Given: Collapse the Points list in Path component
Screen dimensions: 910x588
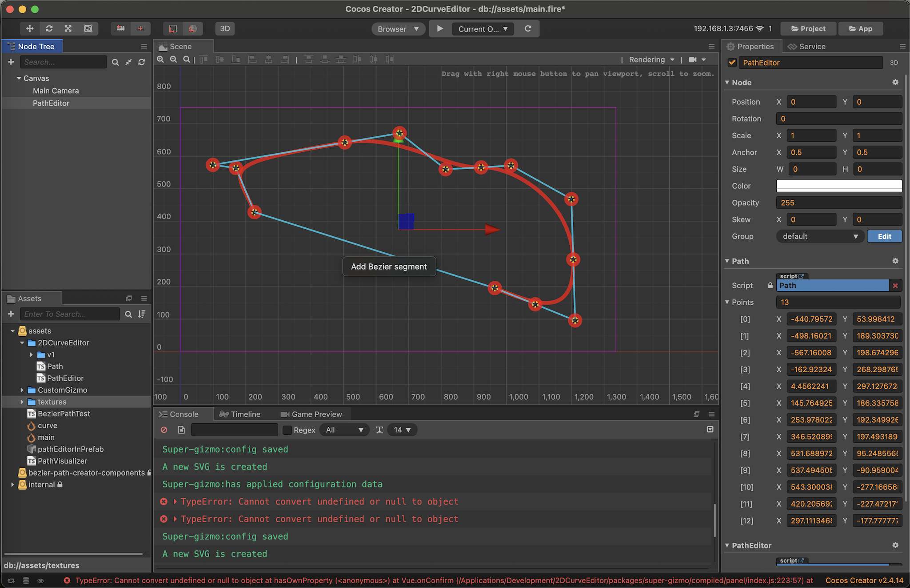Looking at the screenshot, I should click(727, 302).
